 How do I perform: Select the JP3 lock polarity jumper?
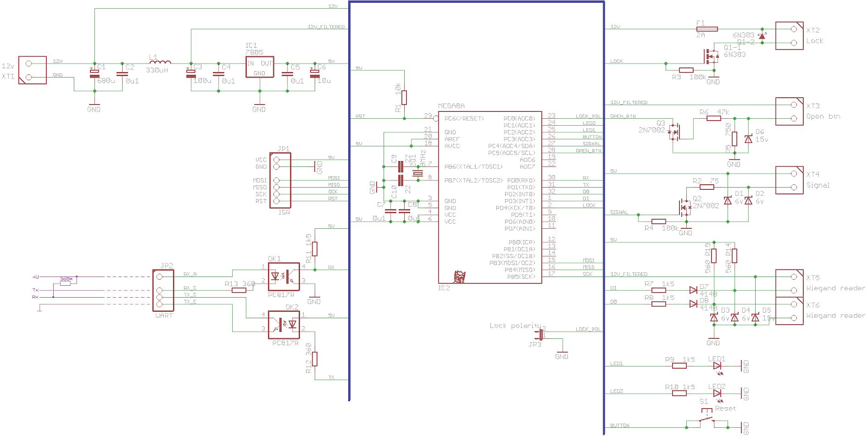539,335
